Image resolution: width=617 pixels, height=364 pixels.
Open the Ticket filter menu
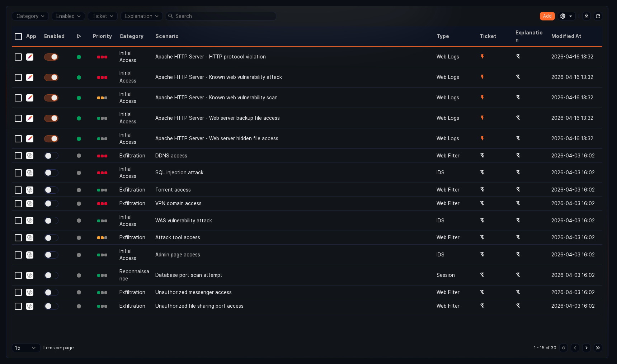[103, 16]
